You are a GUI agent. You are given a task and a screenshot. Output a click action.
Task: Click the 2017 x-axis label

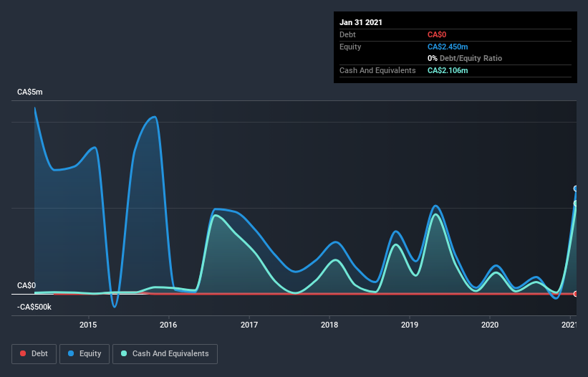[249, 325]
